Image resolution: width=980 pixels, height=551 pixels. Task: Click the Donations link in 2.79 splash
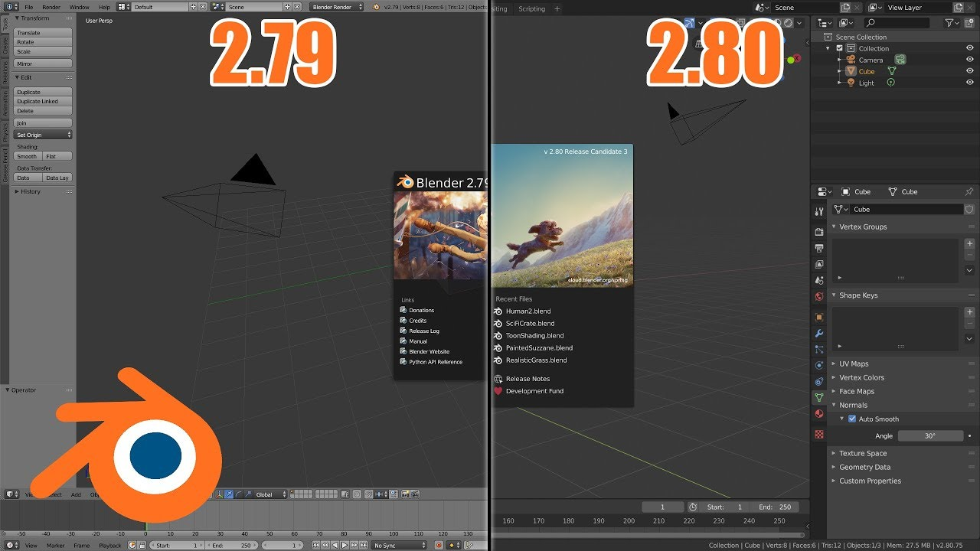pyautogui.click(x=421, y=310)
